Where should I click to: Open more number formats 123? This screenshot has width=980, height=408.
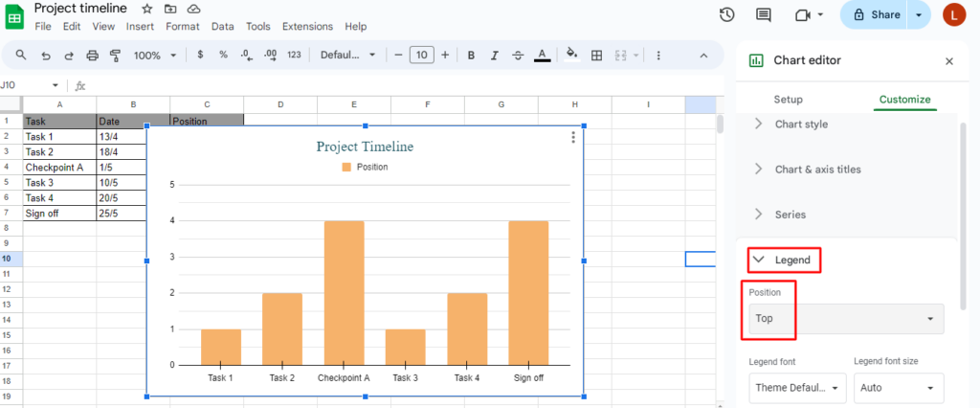pyautogui.click(x=295, y=55)
